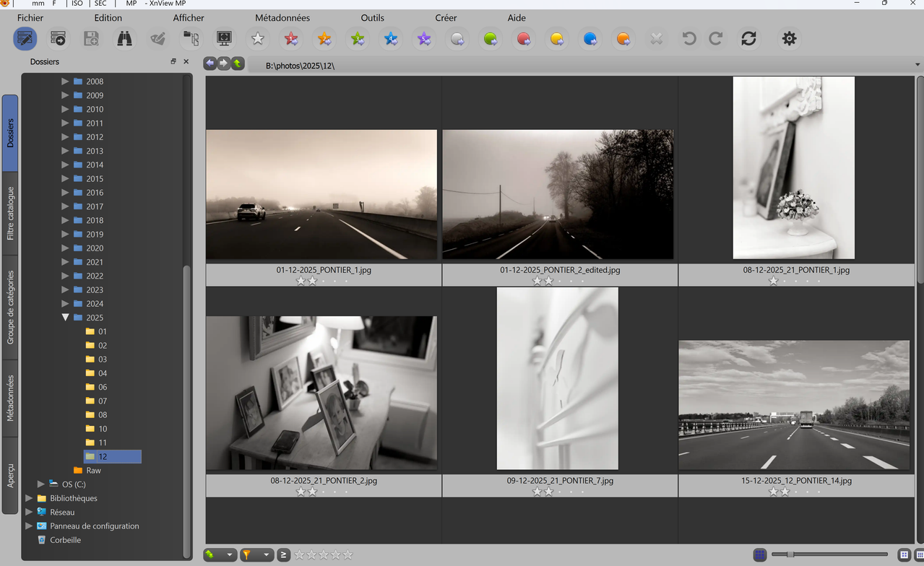Image resolution: width=924 pixels, height=566 pixels.
Task: Click the blue grid view icon
Action: click(759, 554)
